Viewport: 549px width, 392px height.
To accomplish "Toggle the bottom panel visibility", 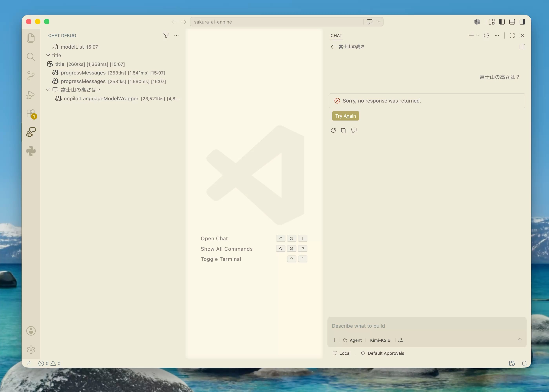I will tap(512, 22).
